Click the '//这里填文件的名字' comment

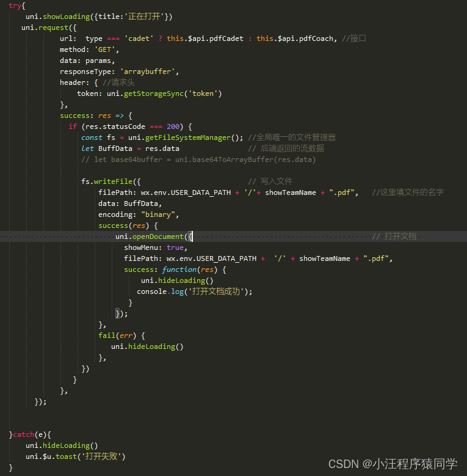tap(408, 192)
